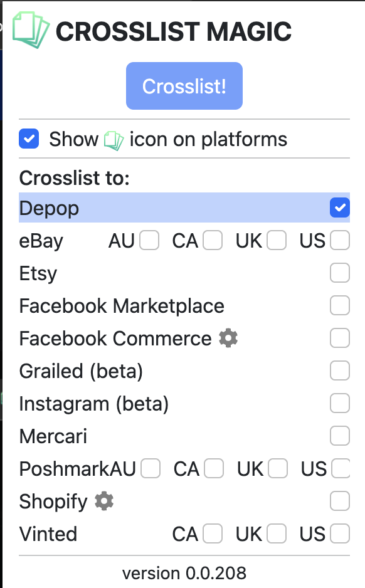Viewport: 365px width, 588px height.
Task: Enable Mercari crosslisting
Action: coord(339,436)
